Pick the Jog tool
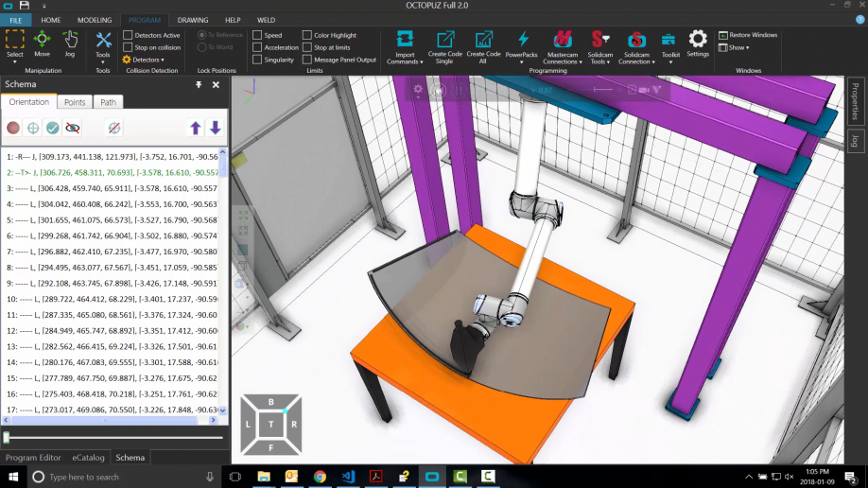The height and width of the screenshot is (488, 868). coord(70,44)
